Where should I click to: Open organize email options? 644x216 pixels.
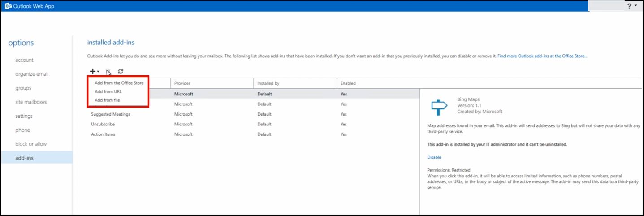pyautogui.click(x=32, y=74)
